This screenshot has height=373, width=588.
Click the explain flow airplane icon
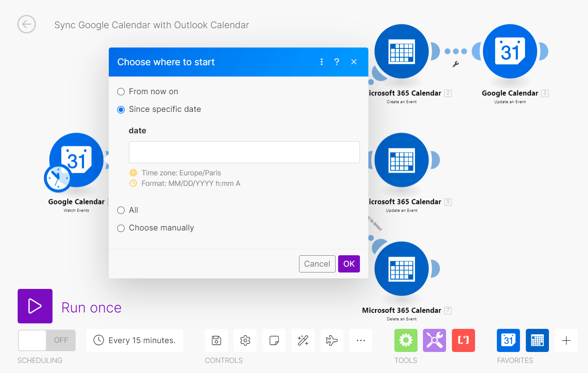coord(332,340)
